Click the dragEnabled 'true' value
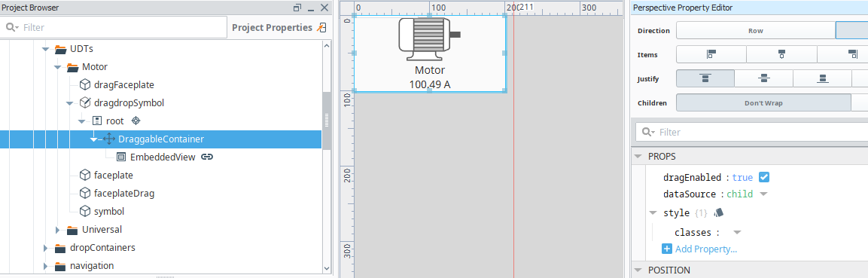The height and width of the screenshot is (278, 868). coord(742,178)
